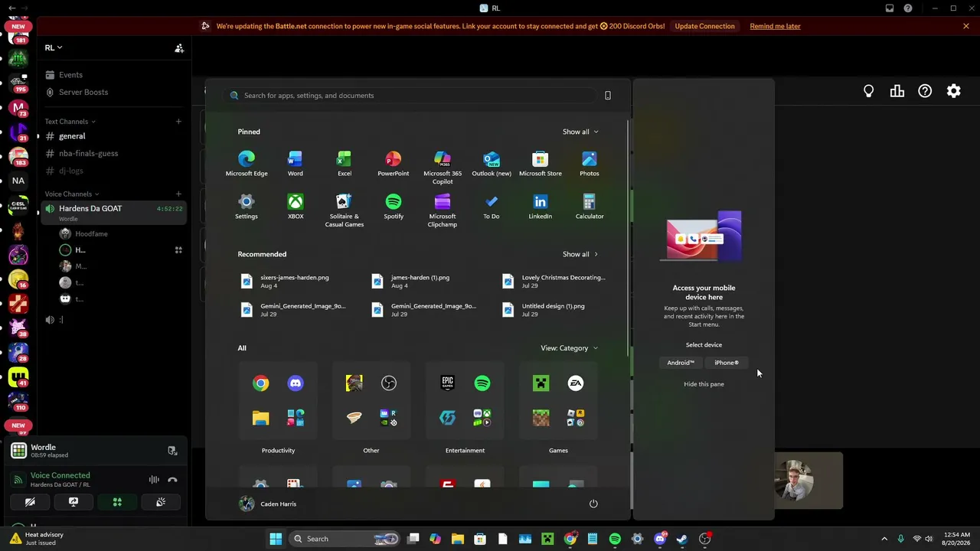Launch the XBOX app

coord(296,207)
